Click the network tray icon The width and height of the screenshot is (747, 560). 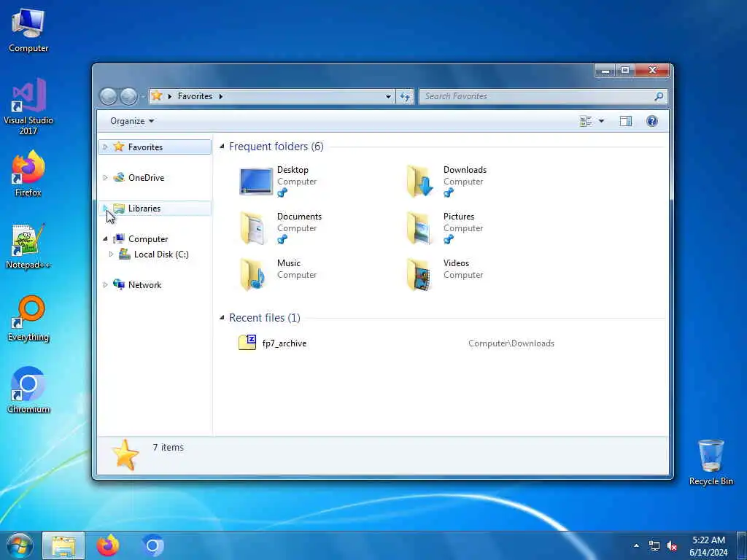[x=654, y=546]
